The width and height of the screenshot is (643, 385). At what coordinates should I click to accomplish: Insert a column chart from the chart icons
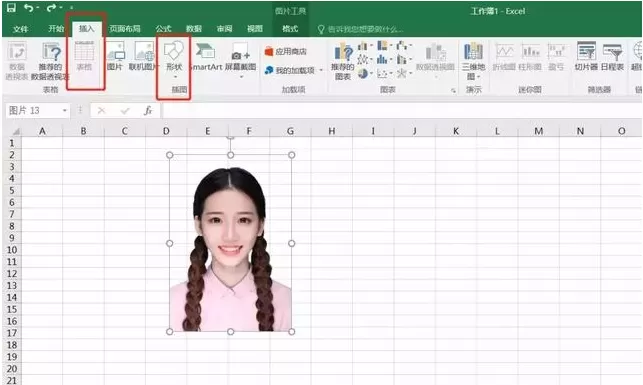[x=363, y=46]
